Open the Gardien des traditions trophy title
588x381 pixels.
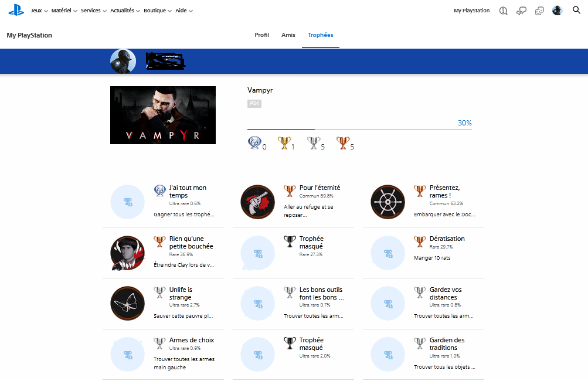click(447, 344)
